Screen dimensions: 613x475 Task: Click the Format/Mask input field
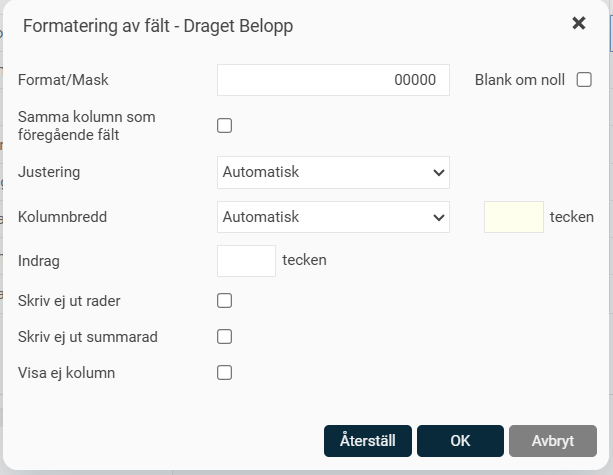[333, 80]
